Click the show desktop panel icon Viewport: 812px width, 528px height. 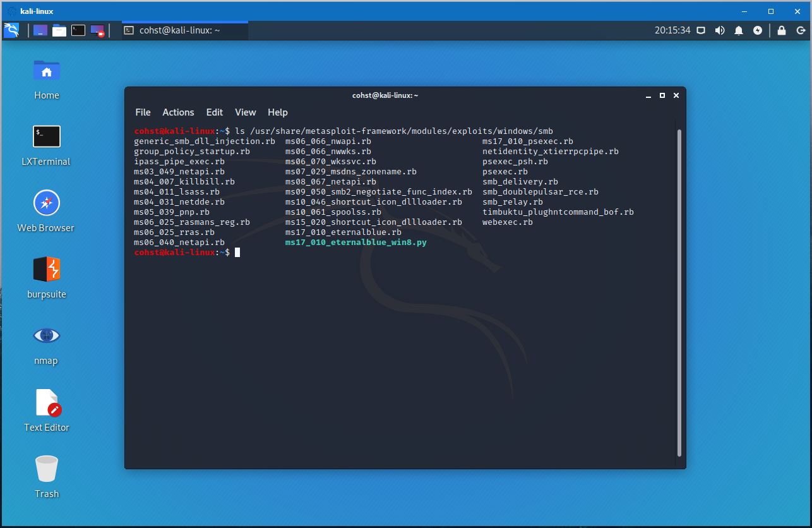click(x=40, y=30)
